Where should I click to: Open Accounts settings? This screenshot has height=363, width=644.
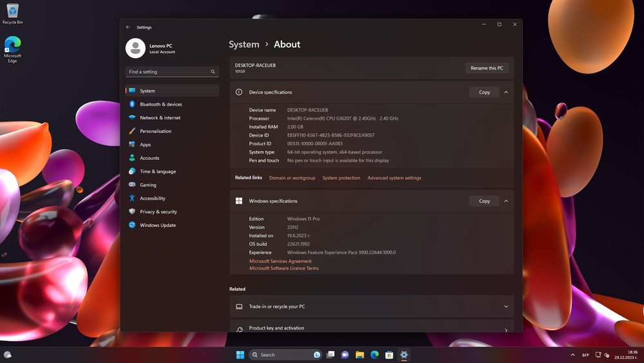coord(172,158)
